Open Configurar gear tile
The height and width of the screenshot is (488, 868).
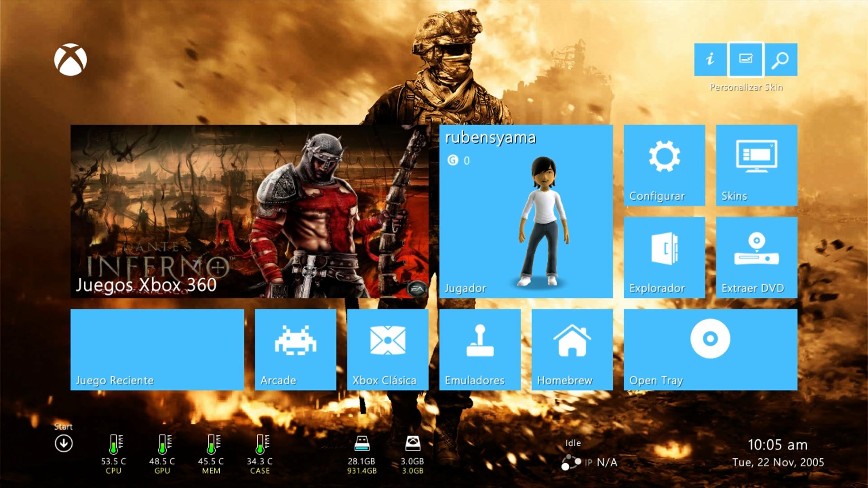click(x=664, y=165)
